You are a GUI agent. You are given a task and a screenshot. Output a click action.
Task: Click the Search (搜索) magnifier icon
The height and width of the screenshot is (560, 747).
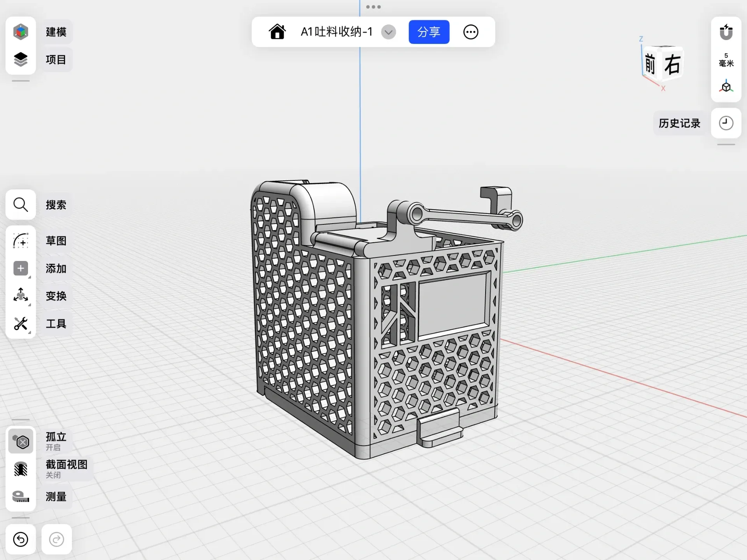pos(21,205)
